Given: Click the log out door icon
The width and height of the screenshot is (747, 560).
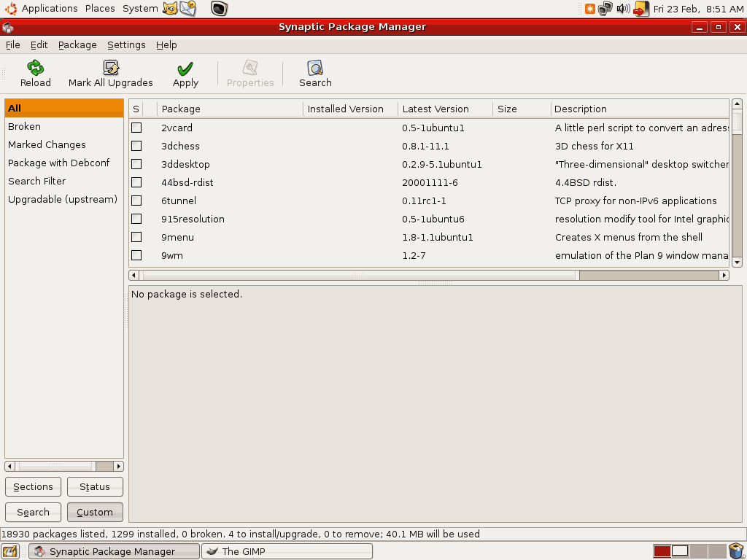Looking at the screenshot, I should pyautogui.click(x=641, y=9).
